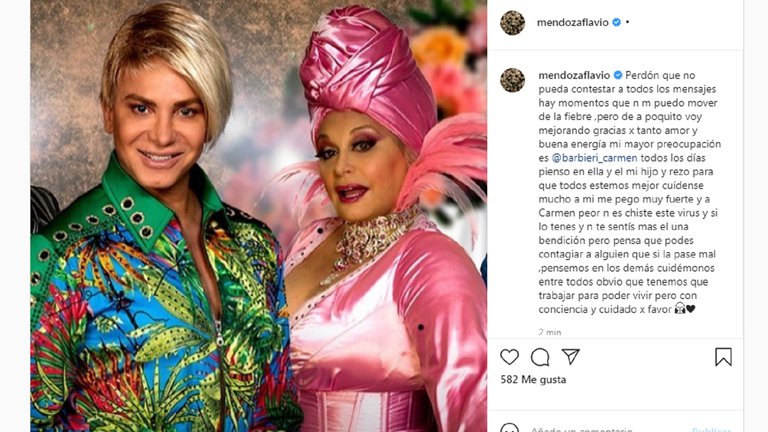
Task: Like the post with the heart icon
Action: click(x=509, y=357)
